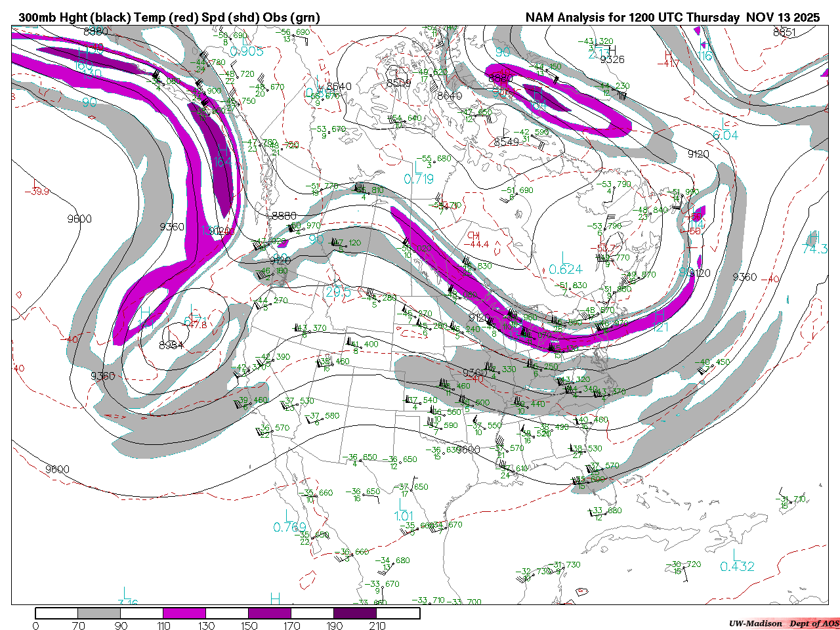Click the gray 70–90 speed legend swatch

[x=99, y=613]
